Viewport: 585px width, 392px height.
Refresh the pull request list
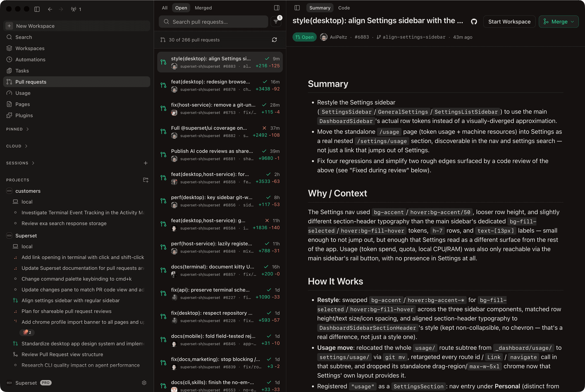pyautogui.click(x=274, y=40)
